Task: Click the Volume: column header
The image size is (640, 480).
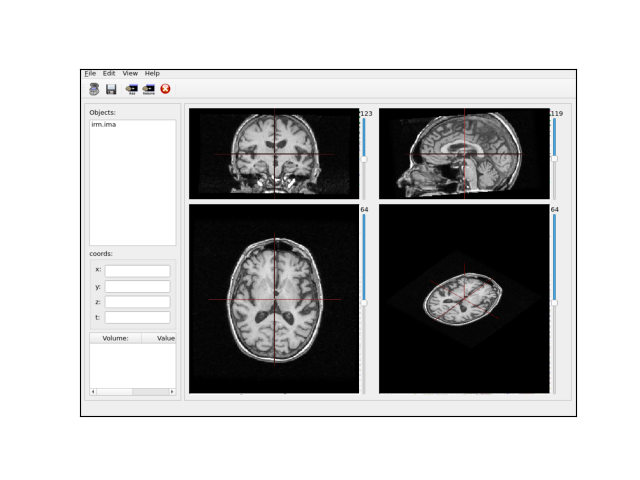Action: pos(116,338)
